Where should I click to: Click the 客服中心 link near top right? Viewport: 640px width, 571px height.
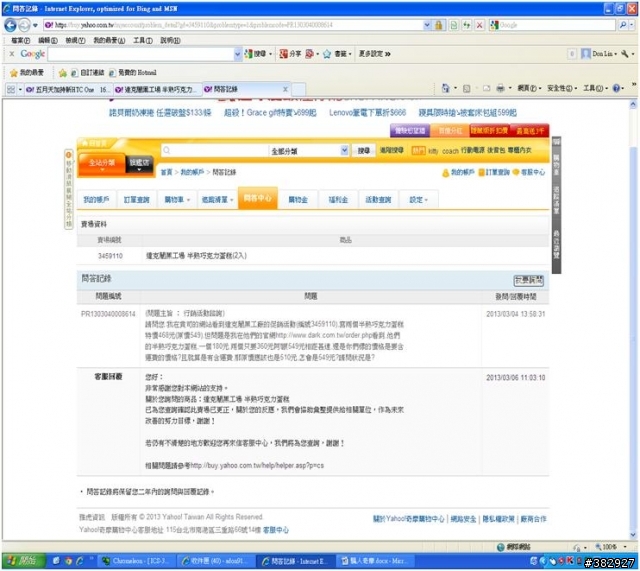533,172
